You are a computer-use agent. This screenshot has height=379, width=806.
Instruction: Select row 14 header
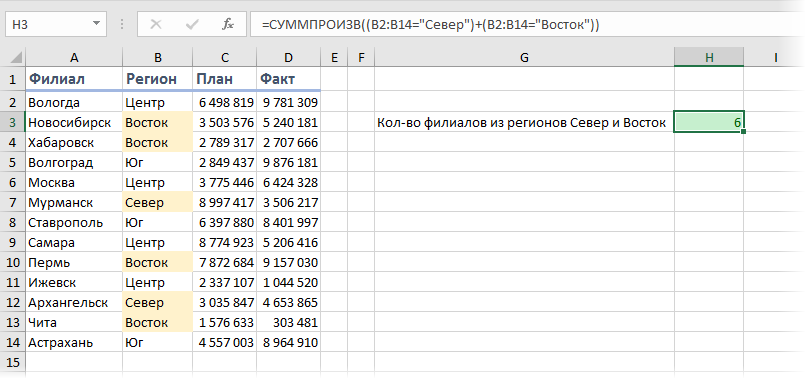[x=13, y=342]
